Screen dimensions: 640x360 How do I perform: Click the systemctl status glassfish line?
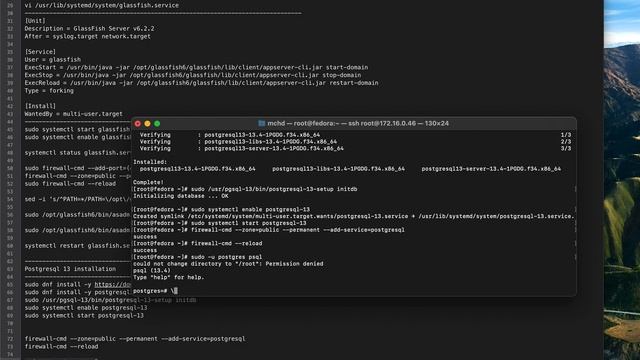78,153
